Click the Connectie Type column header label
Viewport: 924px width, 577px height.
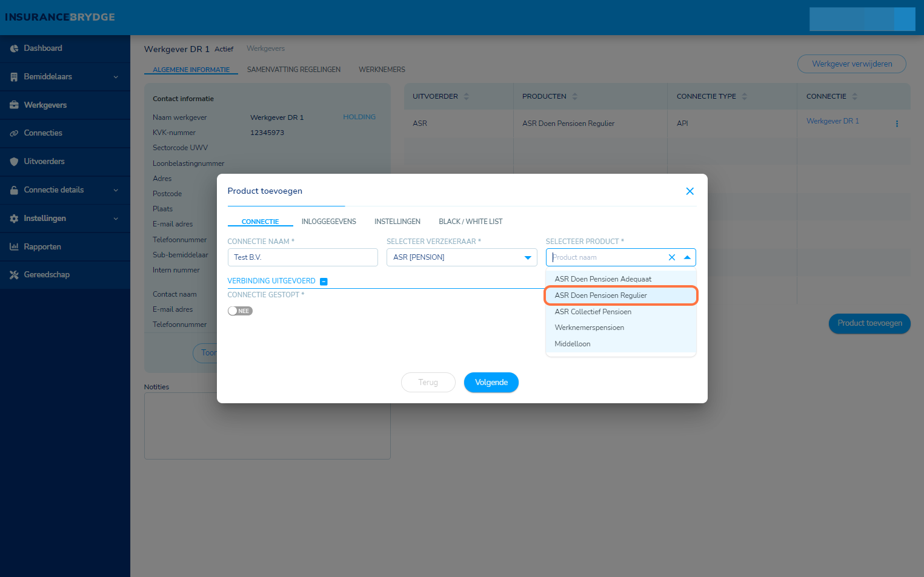click(x=706, y=96)
